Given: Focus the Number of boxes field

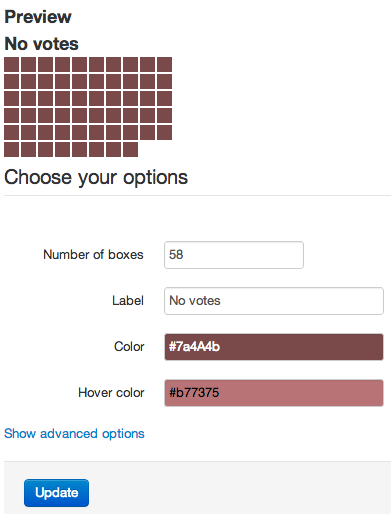Looking at the screenshot, I should [x=234, y=255].
